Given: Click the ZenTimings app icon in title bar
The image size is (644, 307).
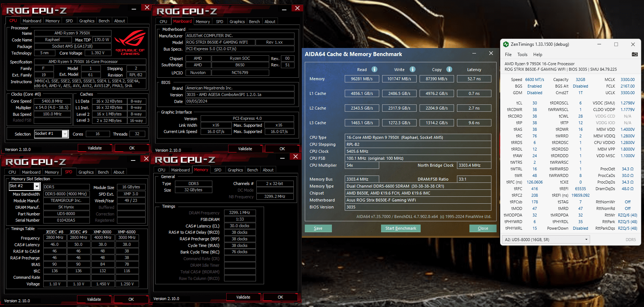Looking at the screenshot, I should (506, 44).
